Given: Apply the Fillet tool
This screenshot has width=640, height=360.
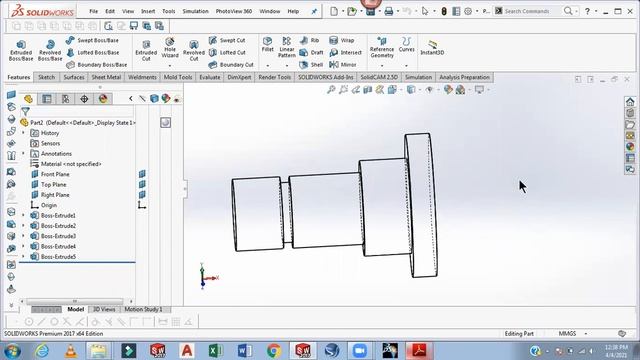Looking at the screenshot, I should coord(267,44).
